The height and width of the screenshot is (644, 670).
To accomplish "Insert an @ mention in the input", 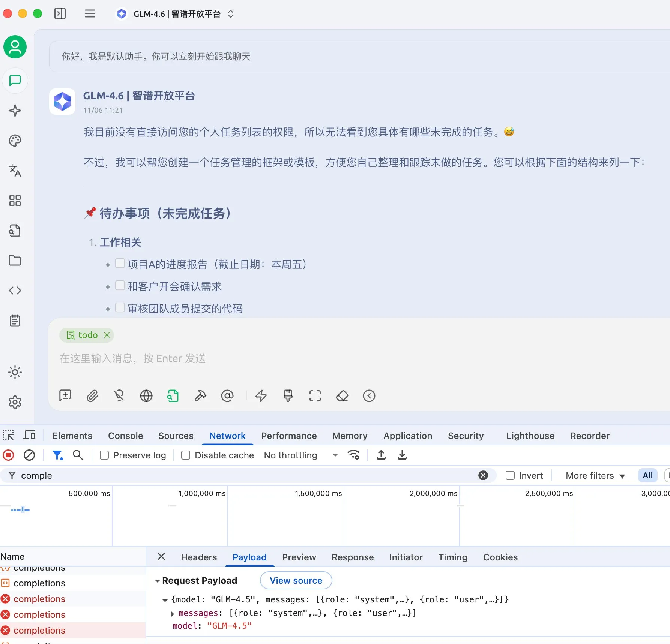I will [227, 396].
